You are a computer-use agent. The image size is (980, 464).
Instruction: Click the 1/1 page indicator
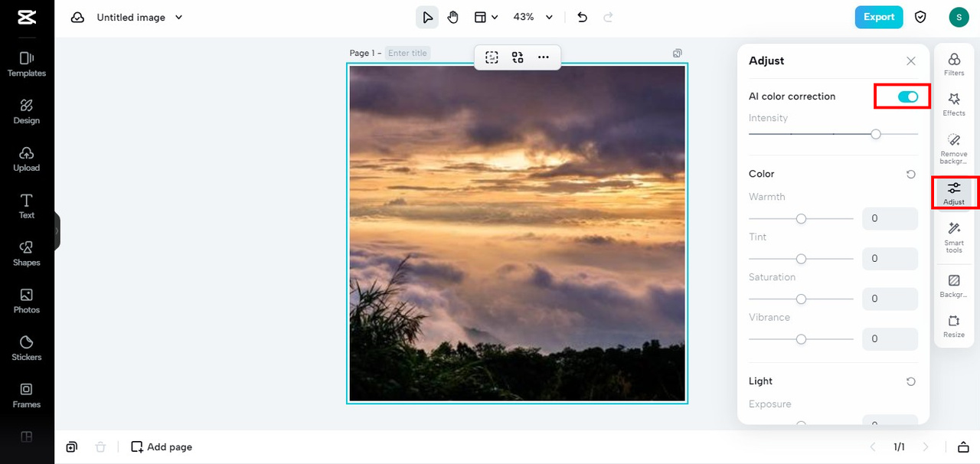click(x=899, y=447)
